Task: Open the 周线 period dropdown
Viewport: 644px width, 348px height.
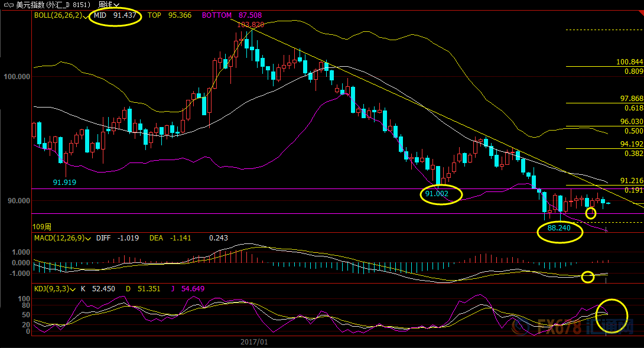Action: click(x=109, y=4)
